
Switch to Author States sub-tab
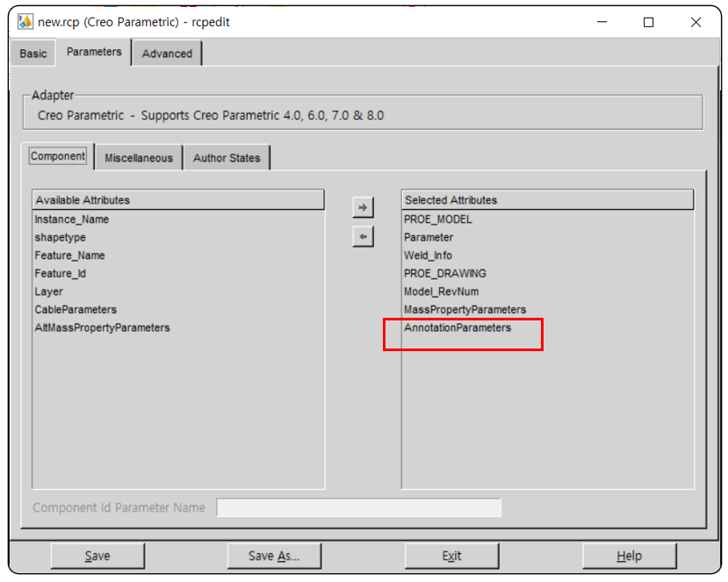click(x=227, y=158)
